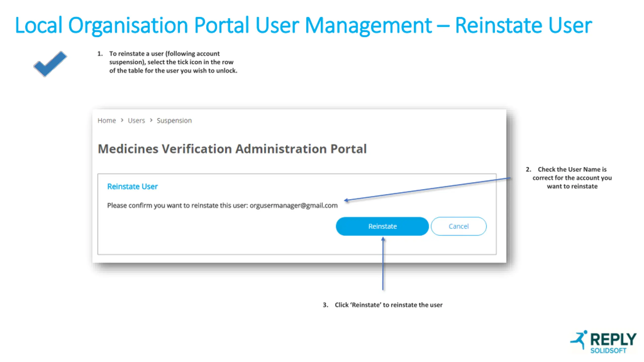This screenshot has height=362, width=644.
Task: Click the diagonal arrow pointing at email
Action: [x=428, y=189]
